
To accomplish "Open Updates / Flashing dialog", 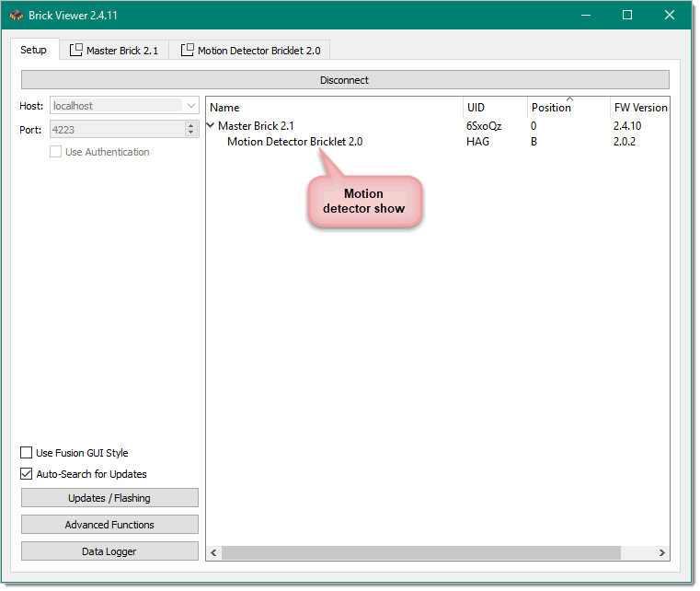I will pos(109,498).
